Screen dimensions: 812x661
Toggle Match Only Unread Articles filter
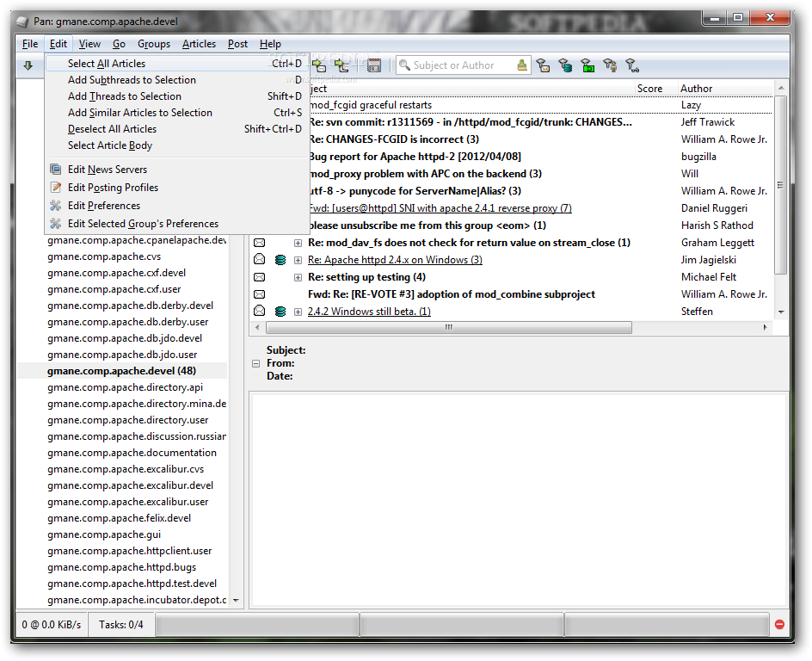[543, 65]
